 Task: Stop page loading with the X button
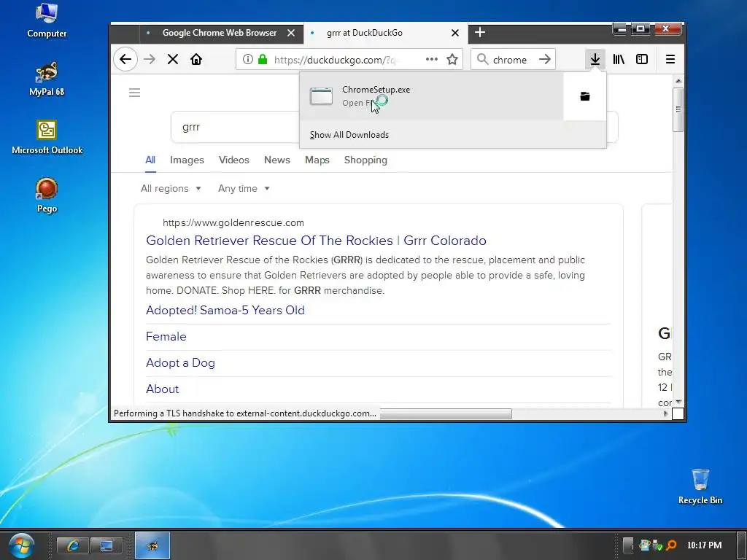tap(173, 60)
